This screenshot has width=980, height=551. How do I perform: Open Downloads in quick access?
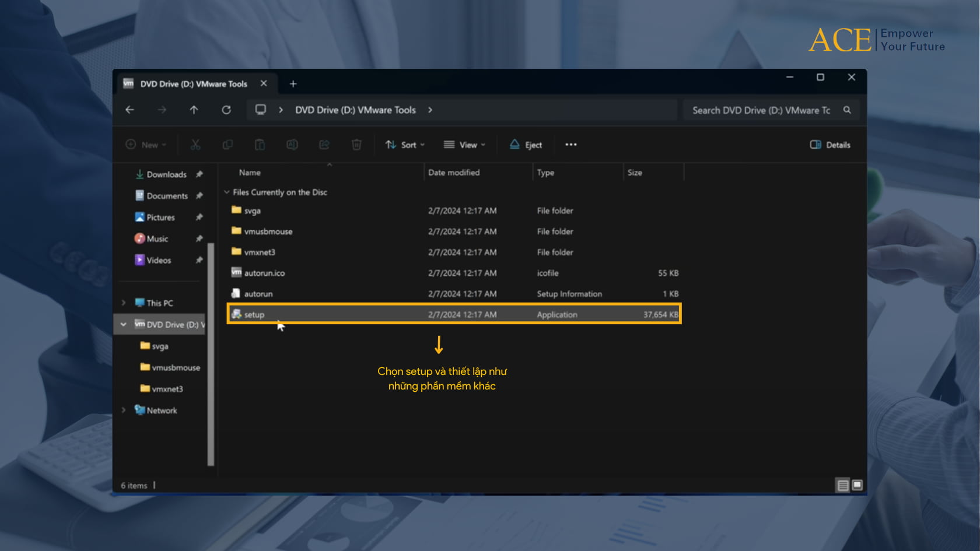(x=161, y=174)
